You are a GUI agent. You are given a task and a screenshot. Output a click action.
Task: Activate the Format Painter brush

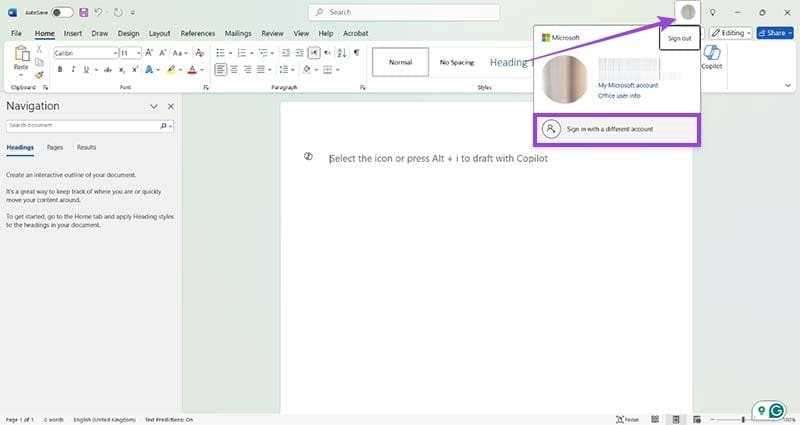click(x=39, y=75)
